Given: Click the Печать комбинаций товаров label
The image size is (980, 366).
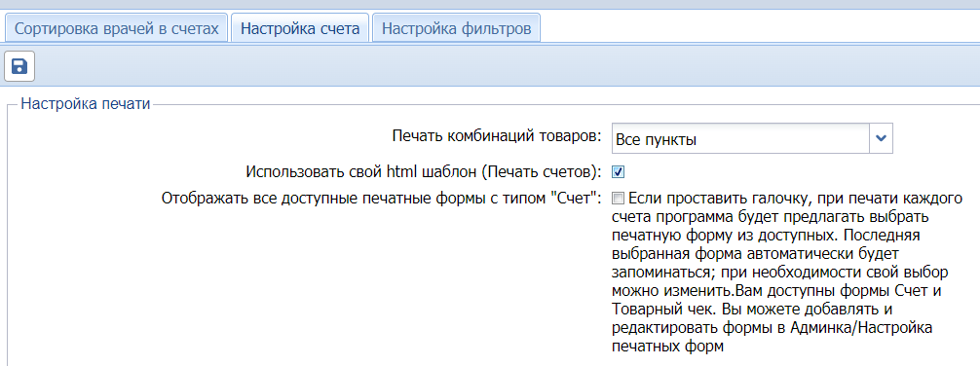Looking at the screenshot, I should click(497, 136).
